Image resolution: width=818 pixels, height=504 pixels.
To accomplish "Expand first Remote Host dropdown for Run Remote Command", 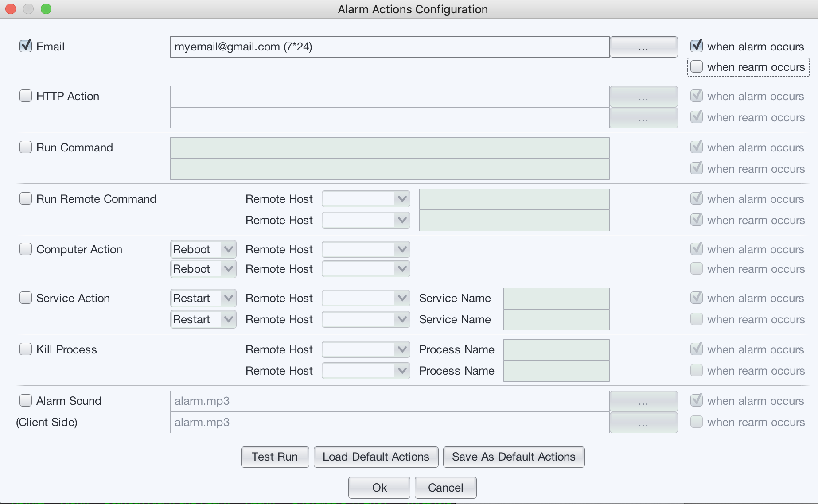I will [x=366, y=199].
